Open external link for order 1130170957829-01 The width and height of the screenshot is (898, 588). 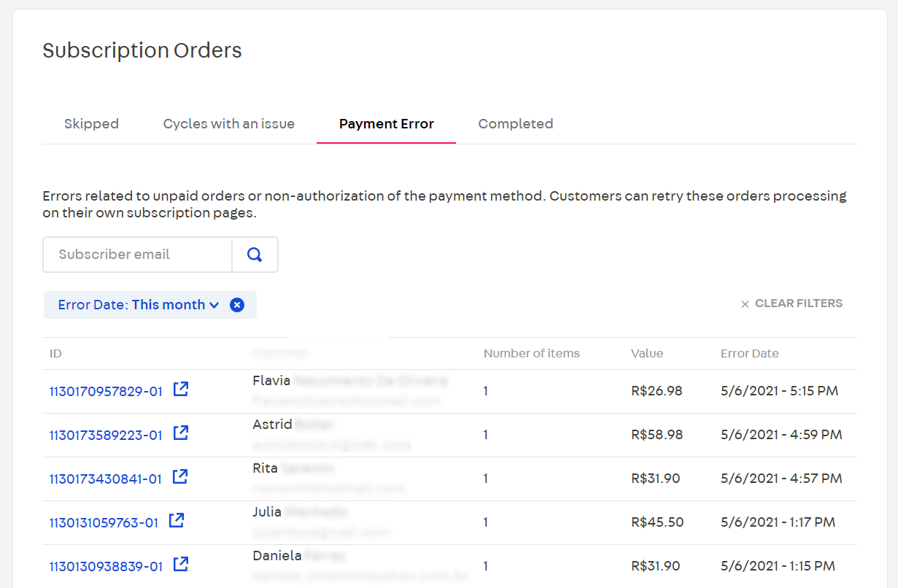[x=181, y=390]
